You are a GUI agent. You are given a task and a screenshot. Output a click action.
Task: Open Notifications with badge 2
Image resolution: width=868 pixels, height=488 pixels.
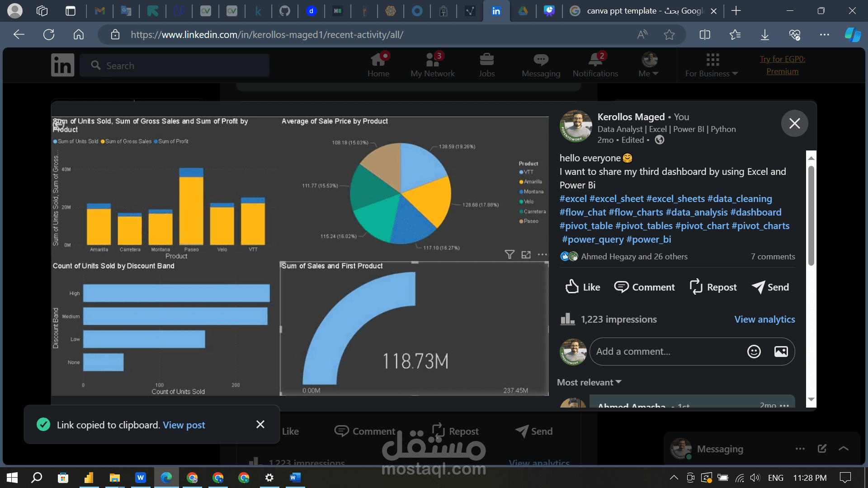595,65
